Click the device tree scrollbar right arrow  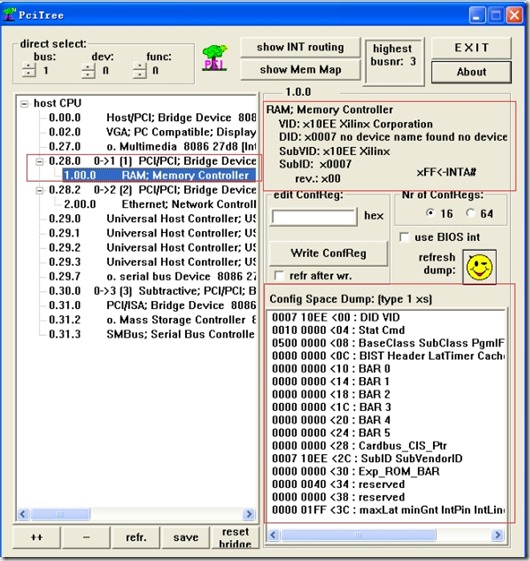click(249, 514)
